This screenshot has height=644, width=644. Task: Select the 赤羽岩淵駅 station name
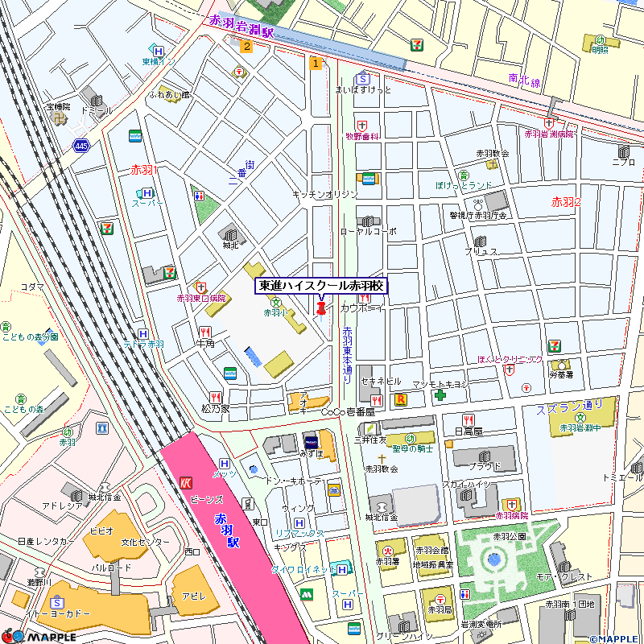[x=242, y=27]
